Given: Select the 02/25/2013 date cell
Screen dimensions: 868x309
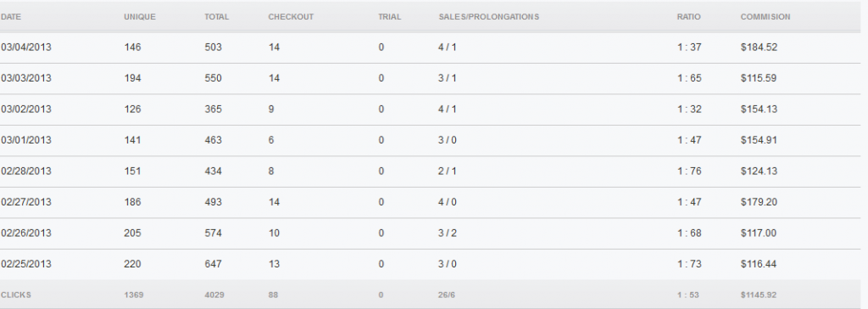Looking at the screenshot, I should pos(26,265).
